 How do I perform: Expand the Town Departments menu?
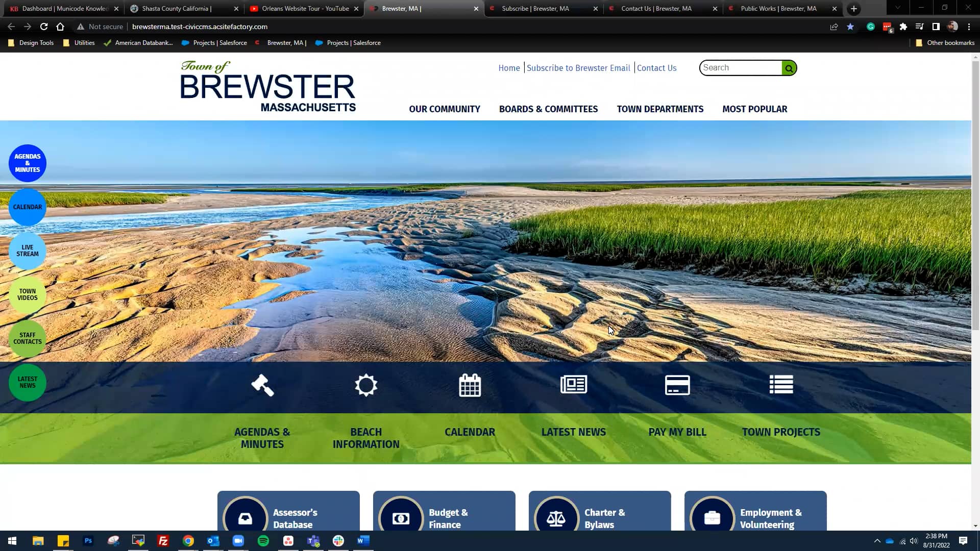coord(660,108)
